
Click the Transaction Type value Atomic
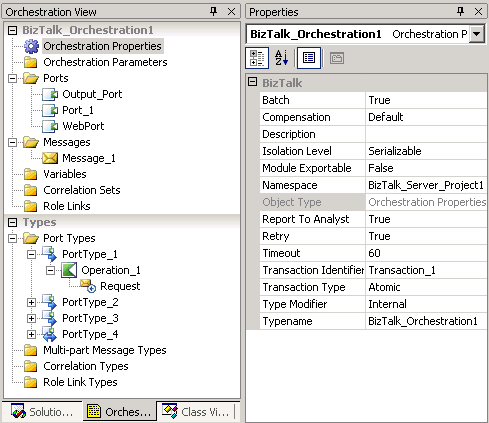point(426,287)
